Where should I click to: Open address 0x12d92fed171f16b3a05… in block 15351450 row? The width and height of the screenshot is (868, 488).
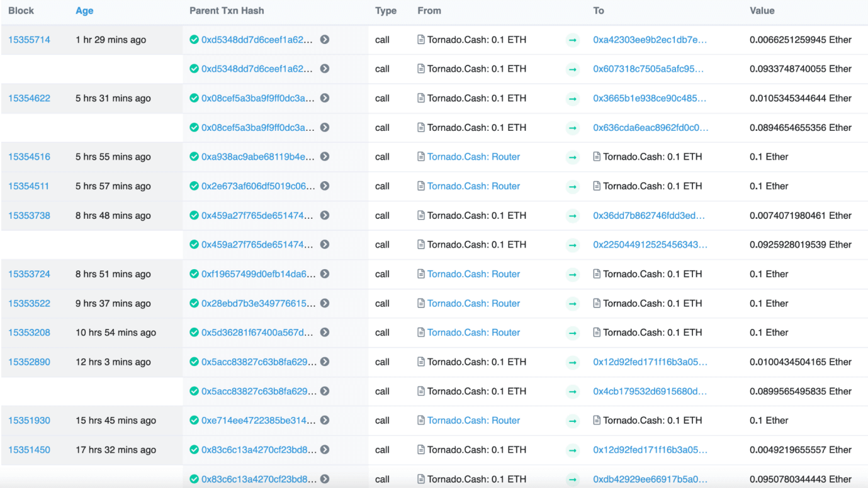tap(650, 450)
